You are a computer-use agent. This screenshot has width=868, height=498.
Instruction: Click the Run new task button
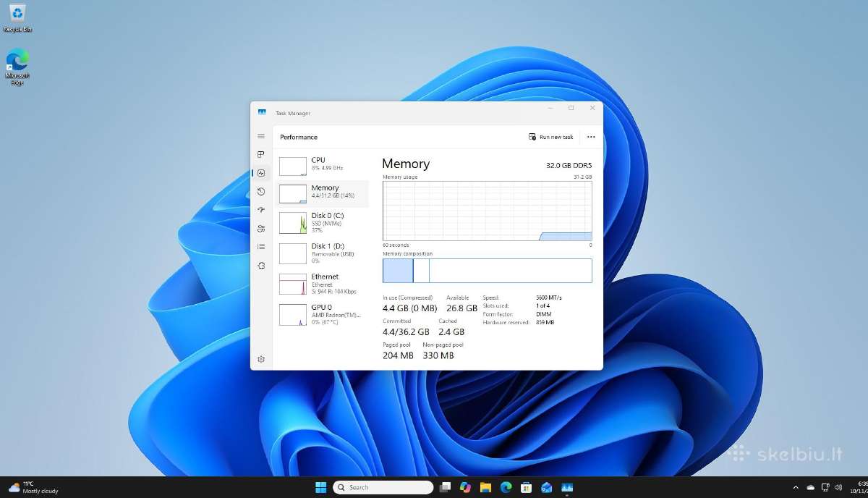551,137
